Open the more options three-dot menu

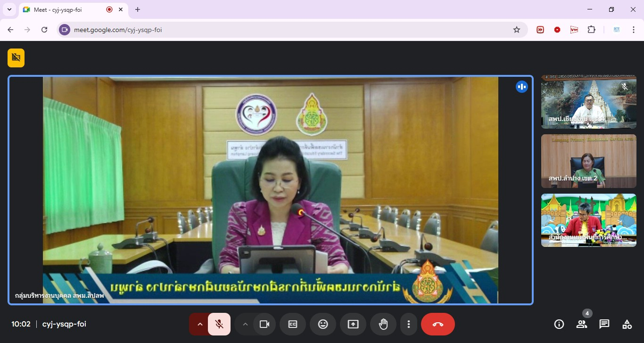409,324
